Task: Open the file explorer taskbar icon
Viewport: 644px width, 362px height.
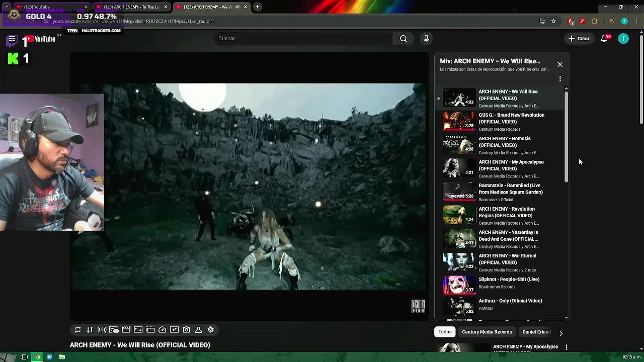Action: coord(62,357)
